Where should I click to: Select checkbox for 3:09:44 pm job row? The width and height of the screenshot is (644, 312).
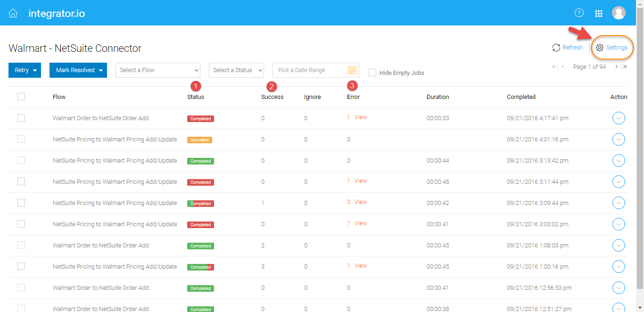[x=21, y=203]
